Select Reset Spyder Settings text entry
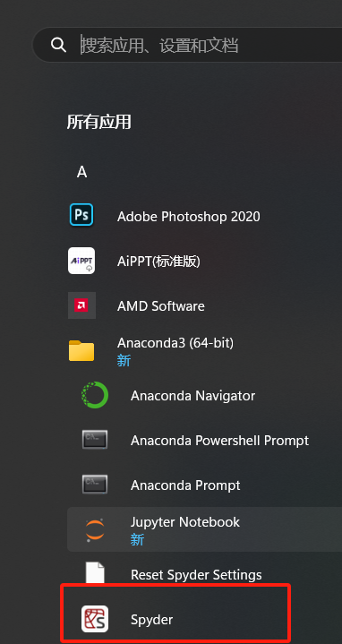The image size is (342, 644). click(x=196, y=575)
